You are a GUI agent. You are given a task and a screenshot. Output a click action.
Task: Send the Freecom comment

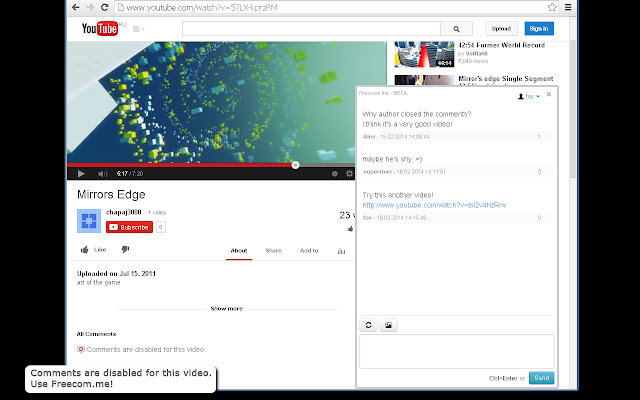point(542,378)
